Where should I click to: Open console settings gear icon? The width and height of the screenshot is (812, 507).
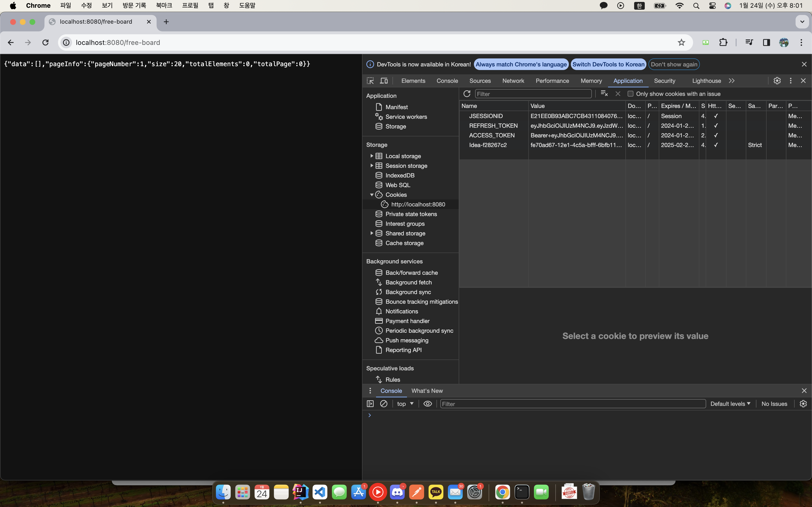803,404
